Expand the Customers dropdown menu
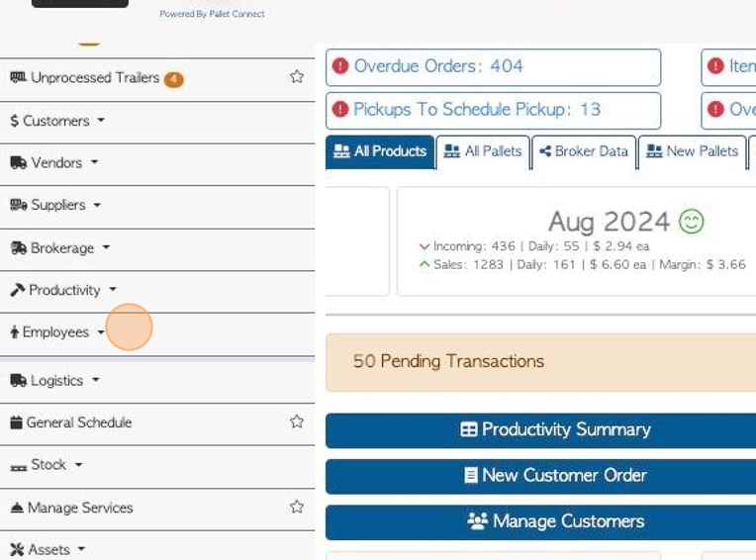 tap(57, 121)
